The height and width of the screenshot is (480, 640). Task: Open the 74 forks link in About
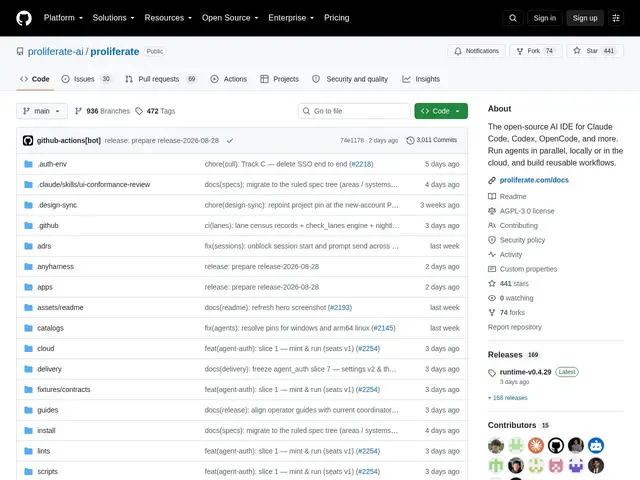coord(512,313)
